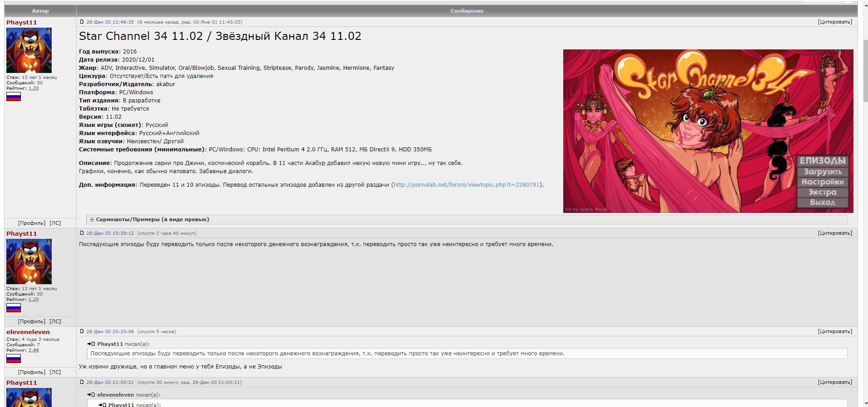Image resolution: width=868 pixels, height=407 pixels.
Task: Click the Russian flag in the 15:29:12 post author panel
Action: click(14, 308)
